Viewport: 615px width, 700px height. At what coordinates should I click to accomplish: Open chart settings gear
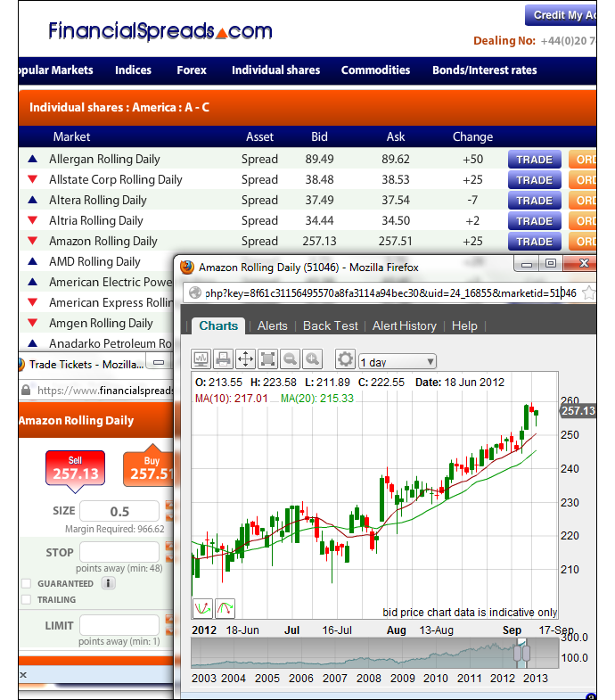tap(345, 359)
